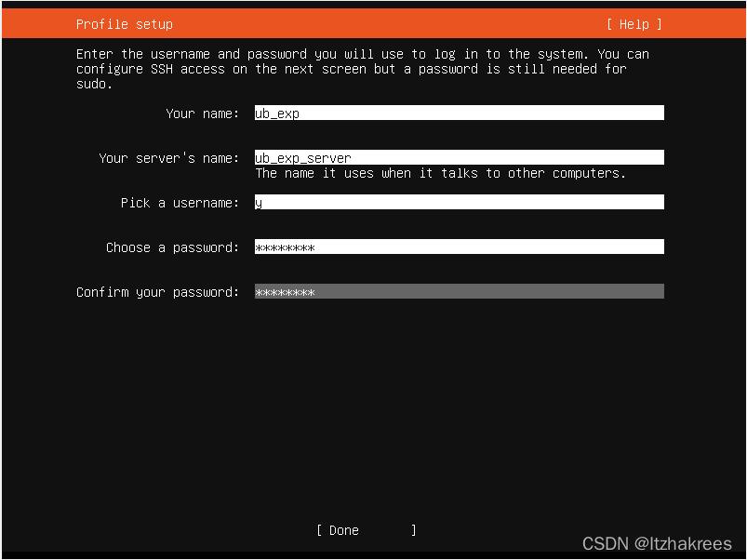Screen dimensions: 747x560
Task: Click the "Your name:" label
Action: tap(203, 113)
